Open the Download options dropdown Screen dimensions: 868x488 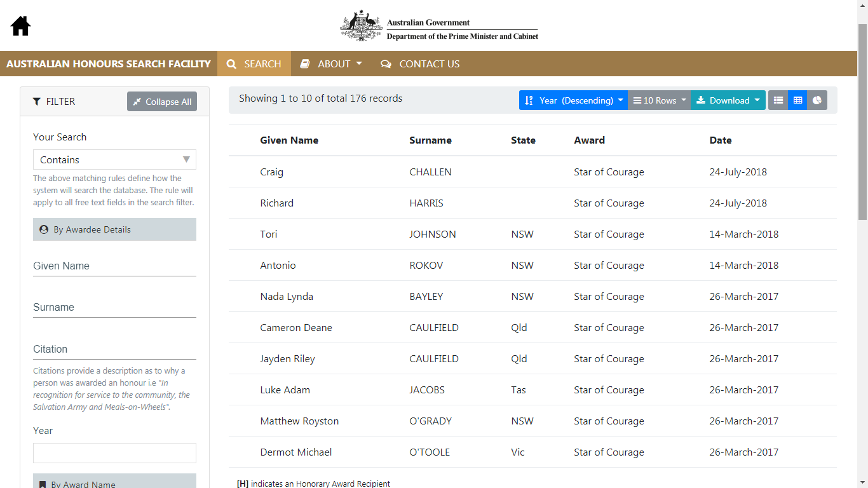coord(728,100)
